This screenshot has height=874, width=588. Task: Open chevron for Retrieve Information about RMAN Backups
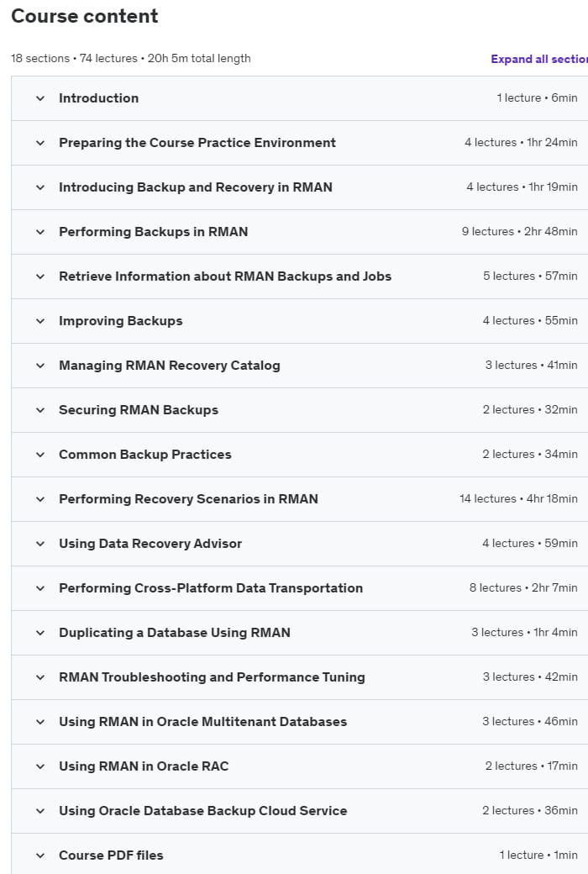[40, 276]
